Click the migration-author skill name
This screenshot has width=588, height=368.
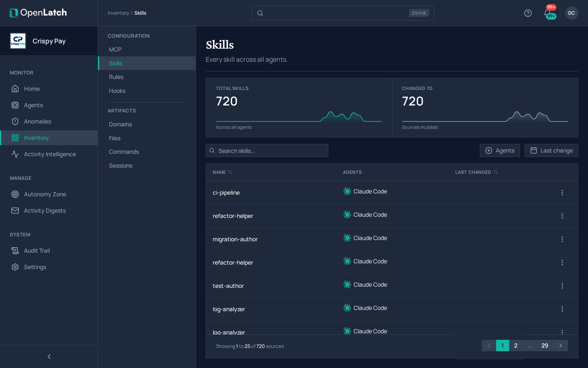pos(235,239)
